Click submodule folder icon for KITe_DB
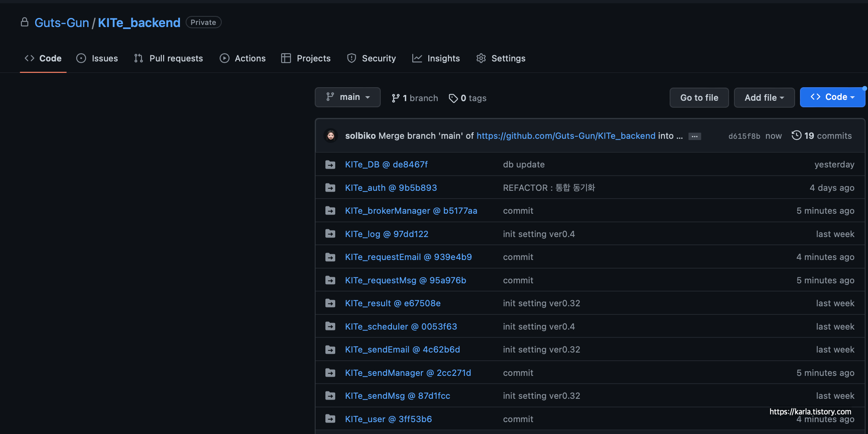 [x=330, y=165]
